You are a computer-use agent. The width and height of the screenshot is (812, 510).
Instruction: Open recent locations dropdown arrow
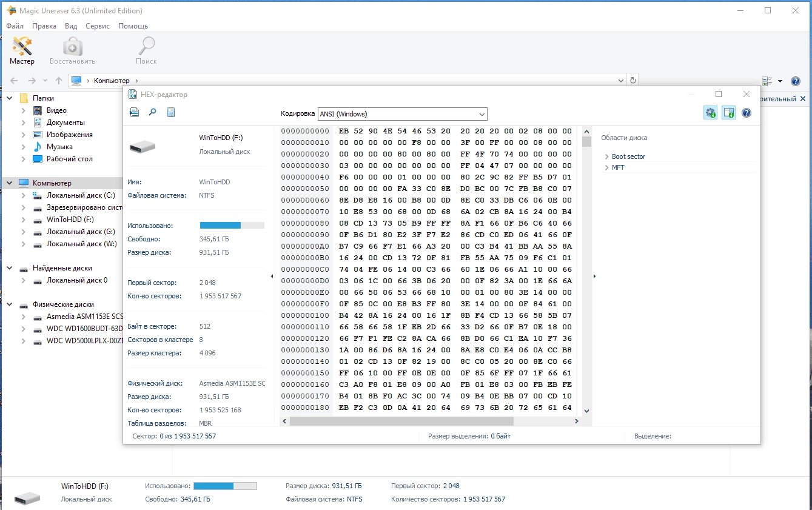[x=45, y=81]
